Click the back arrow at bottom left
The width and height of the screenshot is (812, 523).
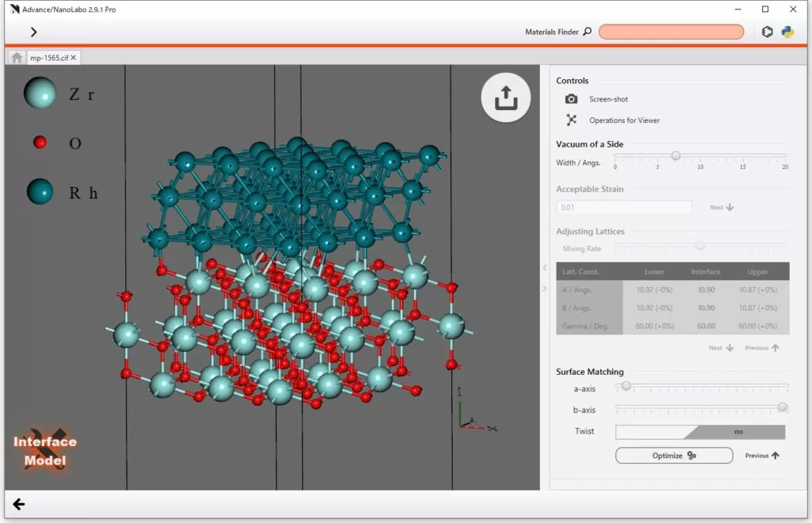click(19, 504)
